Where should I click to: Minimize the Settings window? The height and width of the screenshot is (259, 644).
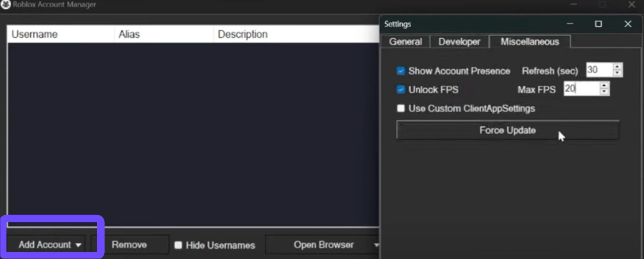[x=570, y=24]
